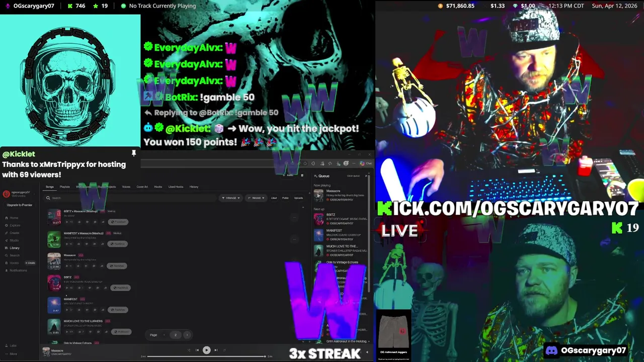Open the Filters (2) dropdown

tap(231, 198)
